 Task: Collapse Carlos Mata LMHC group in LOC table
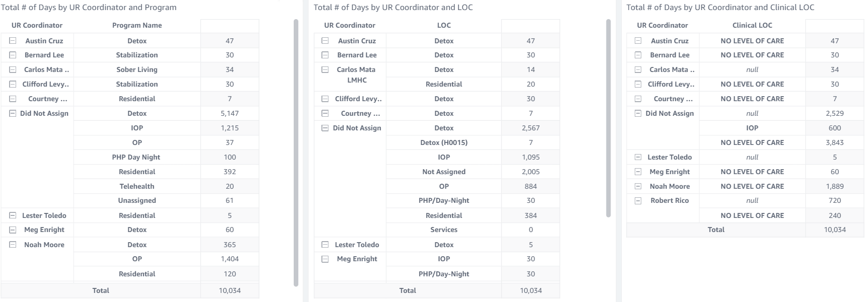pos(325,69)
